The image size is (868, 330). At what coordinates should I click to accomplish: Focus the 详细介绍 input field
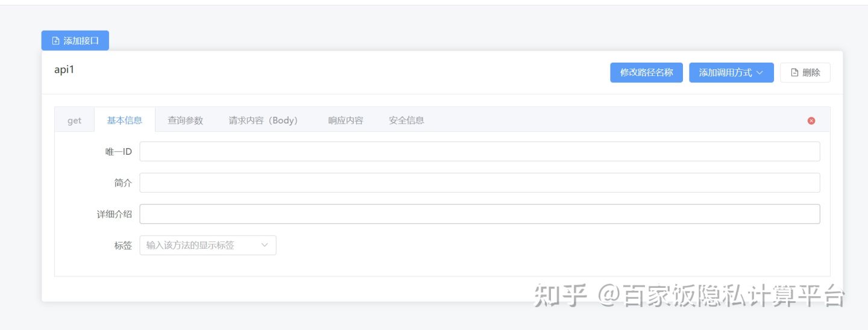480,214
